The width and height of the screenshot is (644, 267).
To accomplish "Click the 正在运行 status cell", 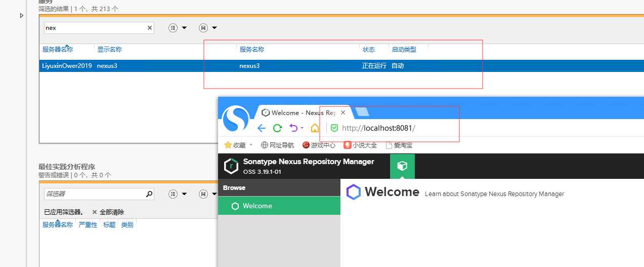I will pyautogui.click(x=374, y=66).
